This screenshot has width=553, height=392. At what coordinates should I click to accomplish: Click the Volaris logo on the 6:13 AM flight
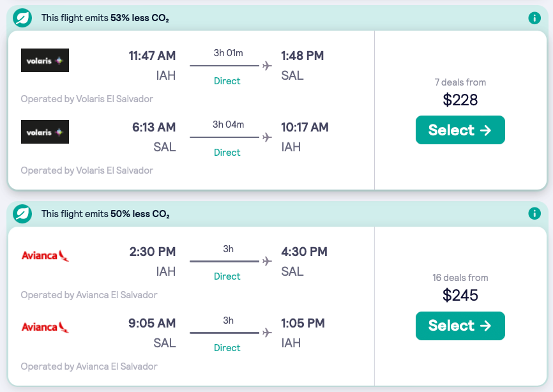tap(45, 132)
